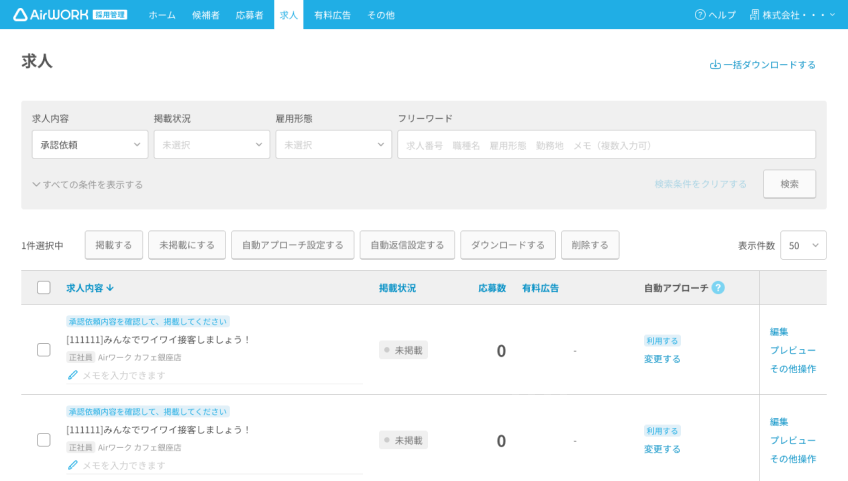Click the 削除する button
848x481 pixels.
coord(590,245)
